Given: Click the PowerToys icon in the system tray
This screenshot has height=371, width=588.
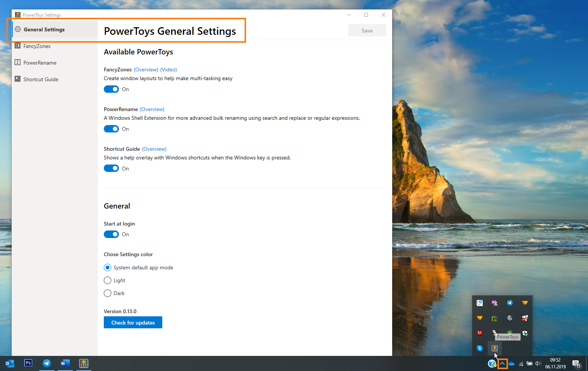Looking at the screenshot, I should pyautogui.click(x=495, y=348).
